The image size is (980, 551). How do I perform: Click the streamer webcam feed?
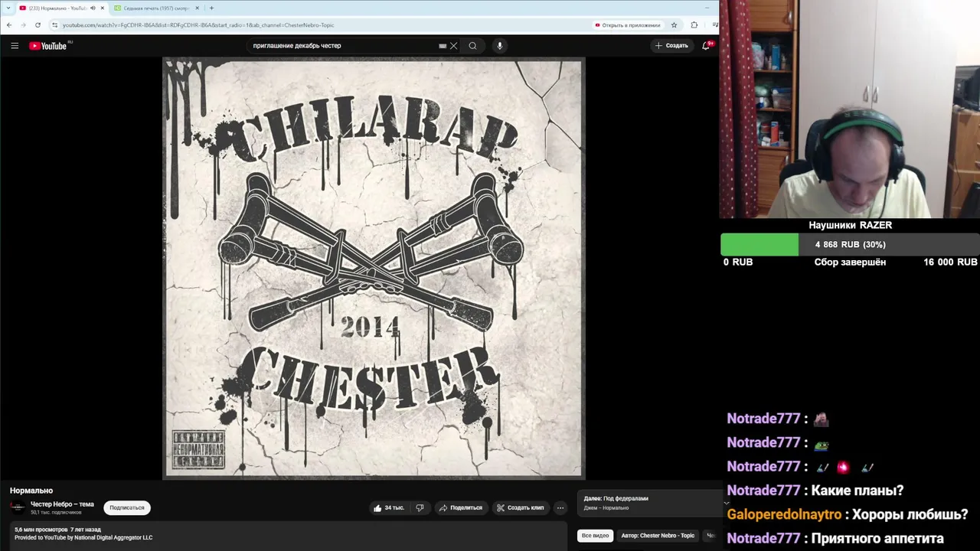(849, 109)
